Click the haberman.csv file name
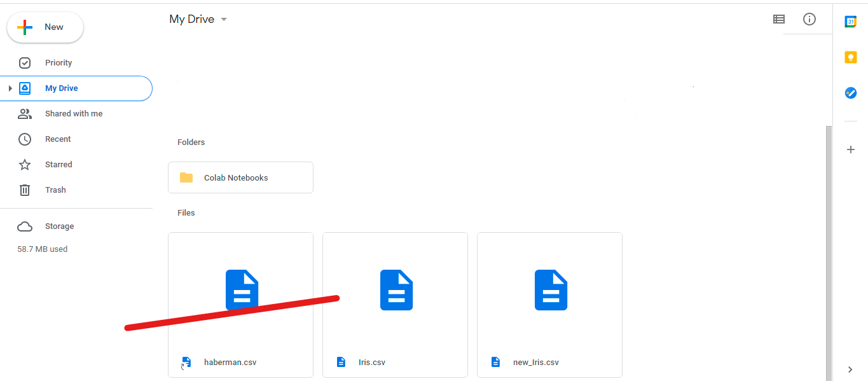868x381 pixels. [x=230, y=363]
